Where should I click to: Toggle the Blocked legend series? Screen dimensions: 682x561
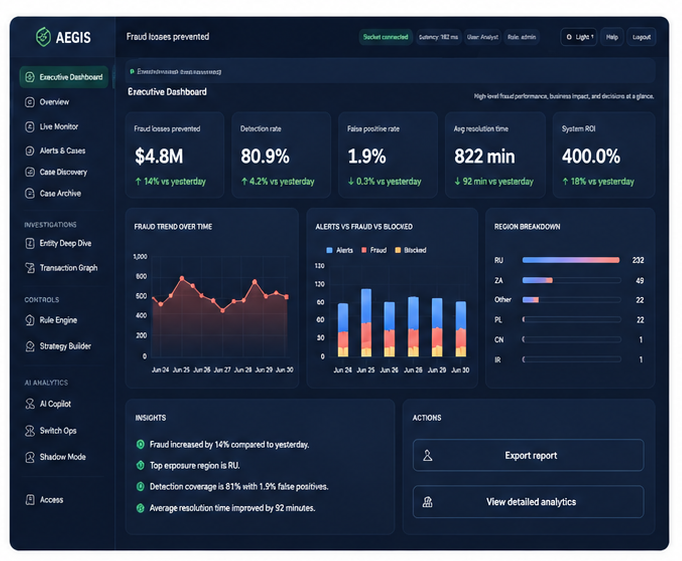410,250
